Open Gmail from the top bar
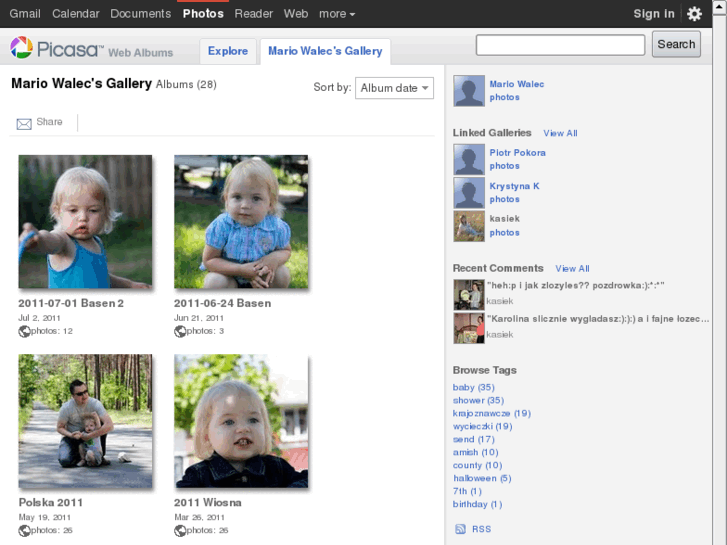 (x=25, y=14)
